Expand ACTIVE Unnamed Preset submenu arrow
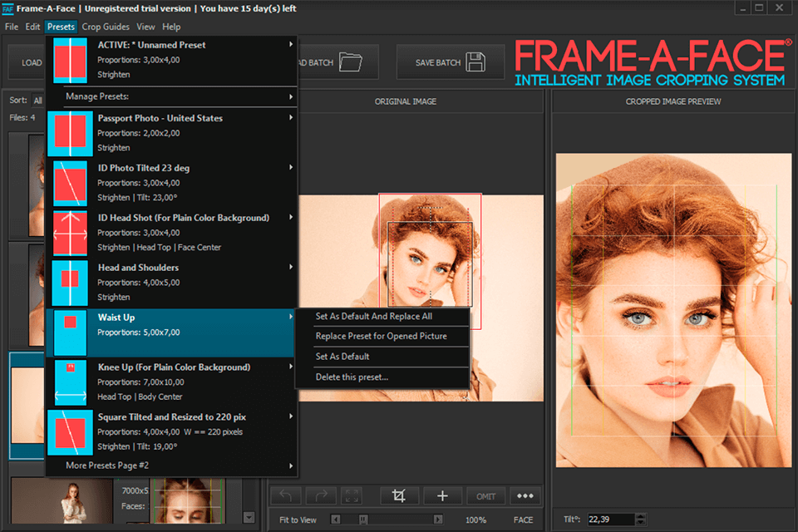The image size is (798, 532). coord(291,44)
